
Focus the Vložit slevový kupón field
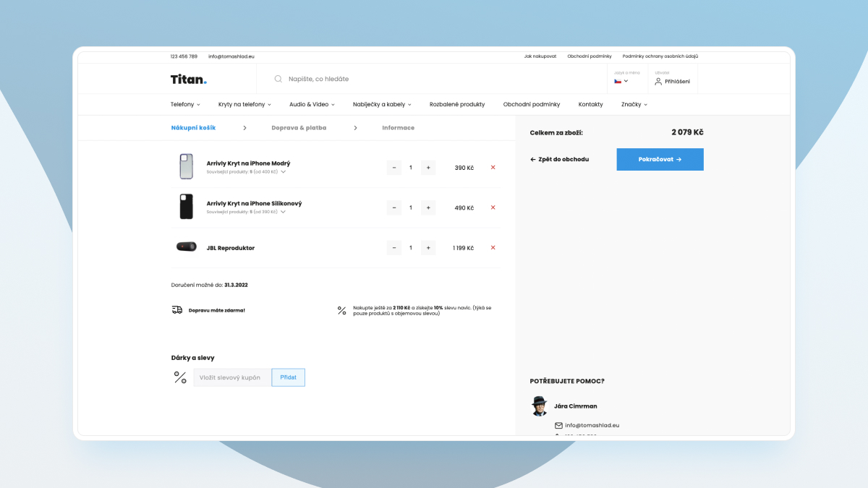pos(232,377)
